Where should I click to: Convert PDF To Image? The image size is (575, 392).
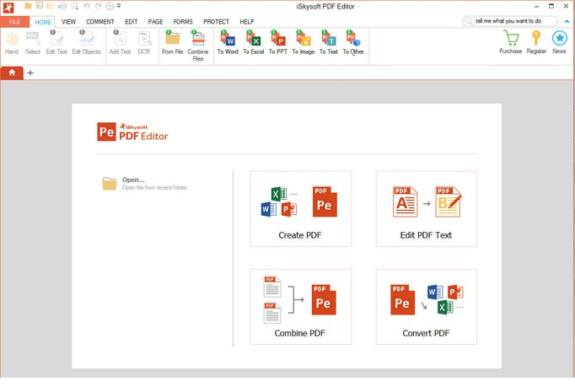304,43
